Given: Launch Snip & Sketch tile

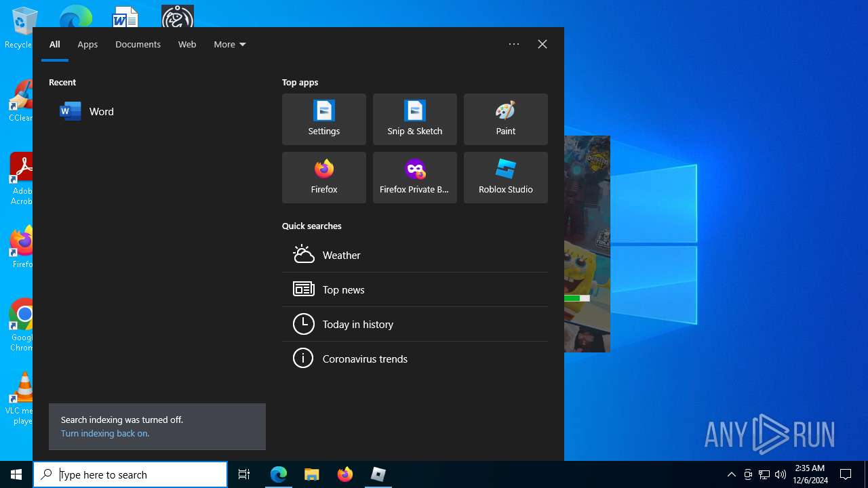Looking at the screenshot, I should (x=415, y=119).
